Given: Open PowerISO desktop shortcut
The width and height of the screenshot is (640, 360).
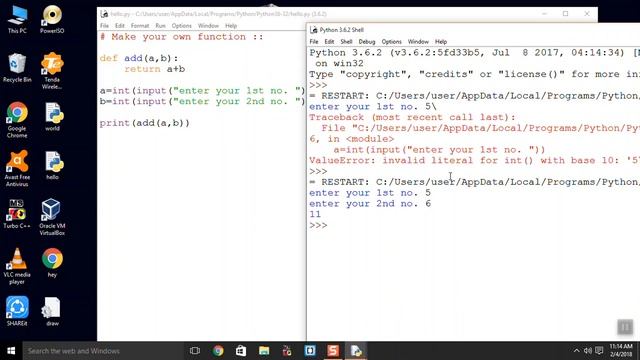Looking at the screenshot, I should coord(52,20).
